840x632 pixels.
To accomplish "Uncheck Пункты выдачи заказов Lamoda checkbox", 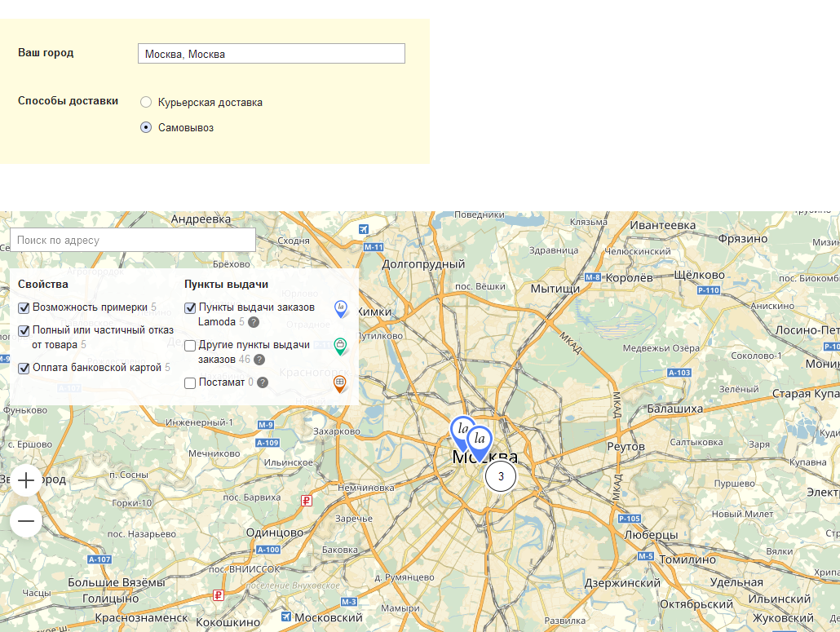I will [190, 308].
